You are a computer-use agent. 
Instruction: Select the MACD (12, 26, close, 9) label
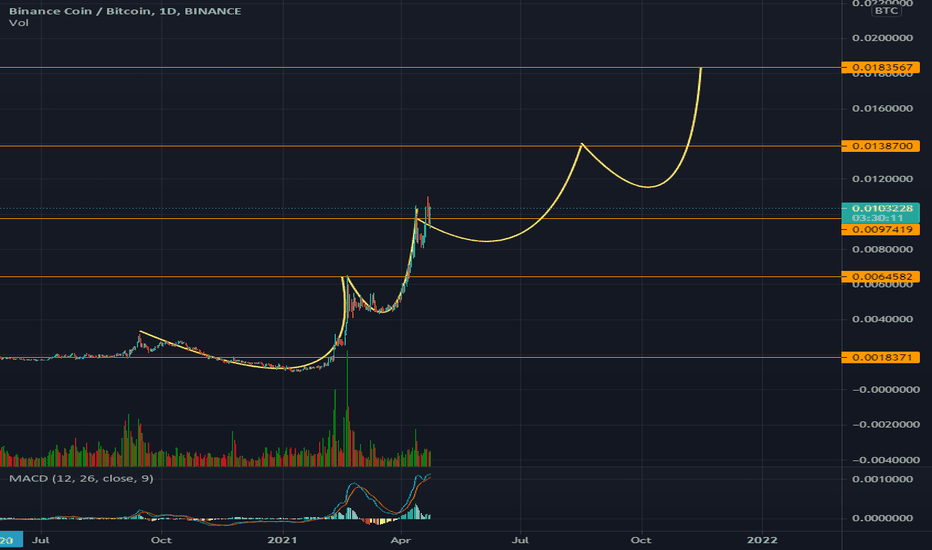click(x=81, y=478)
